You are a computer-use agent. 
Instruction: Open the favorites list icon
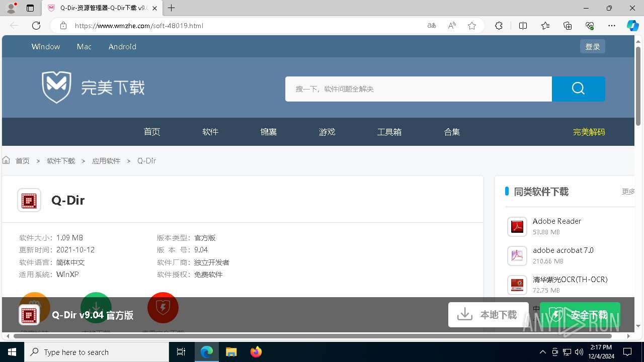tap(545, 26)
